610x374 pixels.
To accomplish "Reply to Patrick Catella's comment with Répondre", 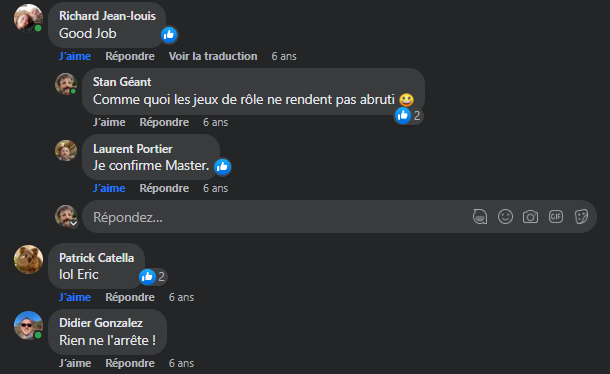I will (x=130, y=297).
